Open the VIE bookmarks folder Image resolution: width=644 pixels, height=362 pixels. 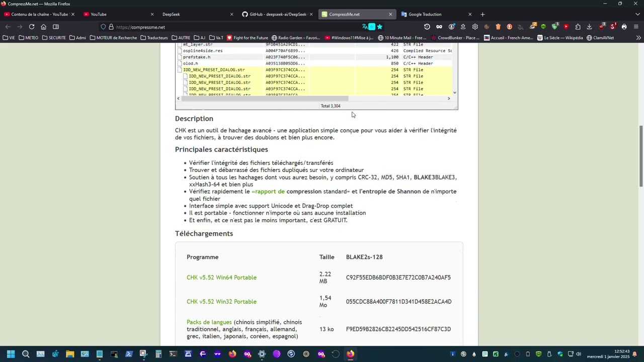click(9, 38)
